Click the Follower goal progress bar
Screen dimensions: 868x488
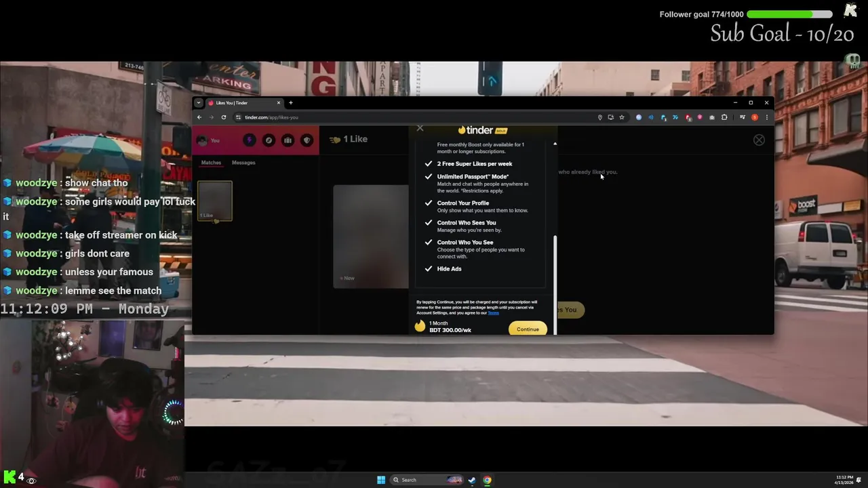[790, 14]
